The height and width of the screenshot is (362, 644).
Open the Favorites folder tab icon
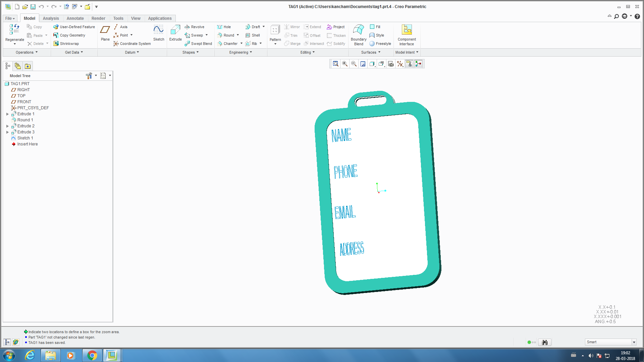pos(28,66)
